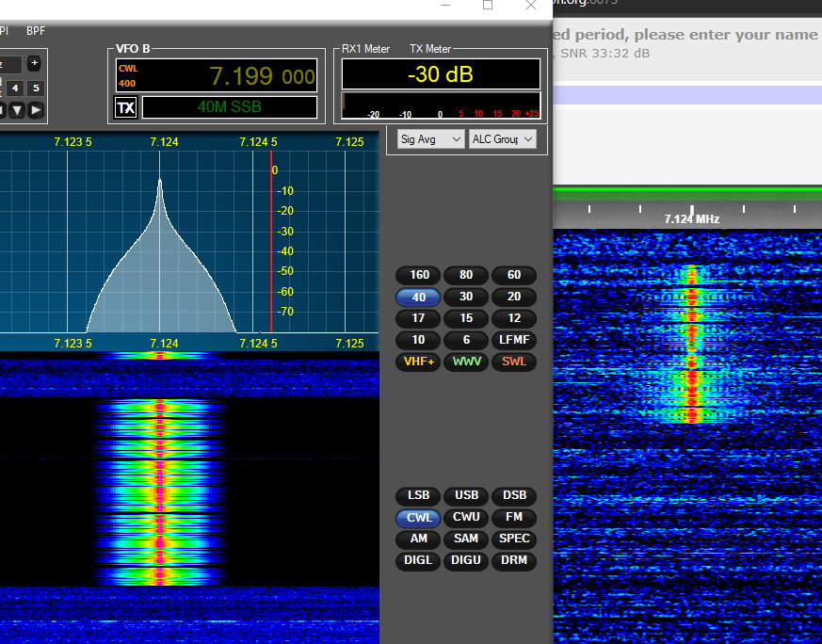
Task: Click the TX indicator under VFO B
Action: (x=125, y=107)
